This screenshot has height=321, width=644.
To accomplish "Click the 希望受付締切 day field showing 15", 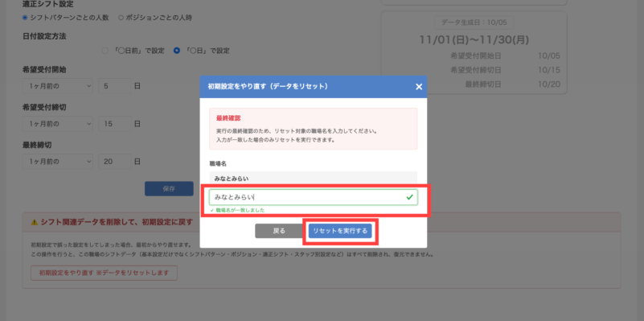I will 115,124.
